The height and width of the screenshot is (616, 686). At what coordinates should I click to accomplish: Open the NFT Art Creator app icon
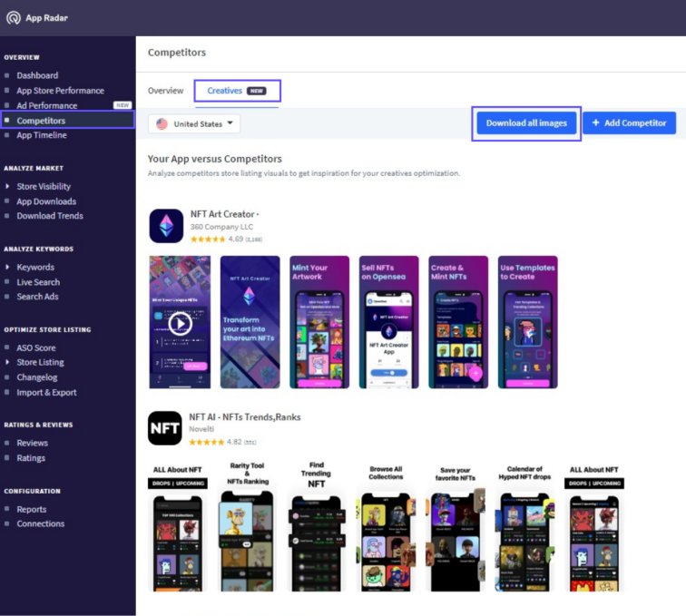pyautogui.click(x=166, y=226)
